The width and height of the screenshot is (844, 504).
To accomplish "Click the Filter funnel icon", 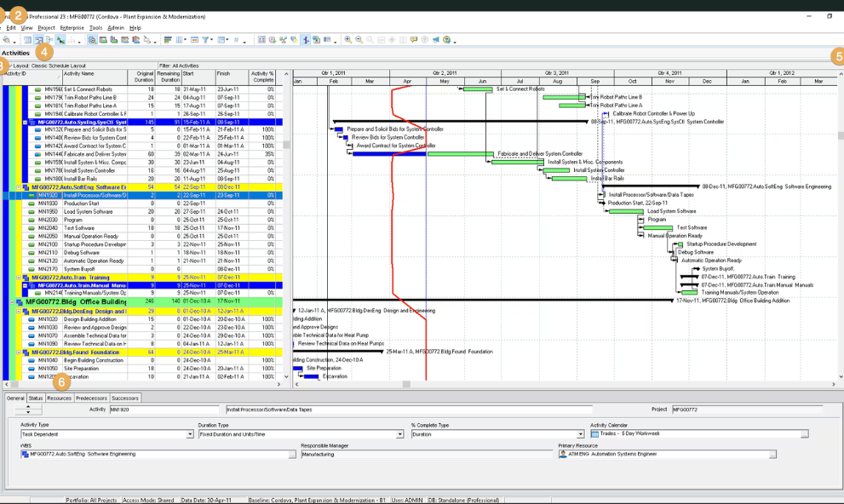I will [x=205, y=40].
